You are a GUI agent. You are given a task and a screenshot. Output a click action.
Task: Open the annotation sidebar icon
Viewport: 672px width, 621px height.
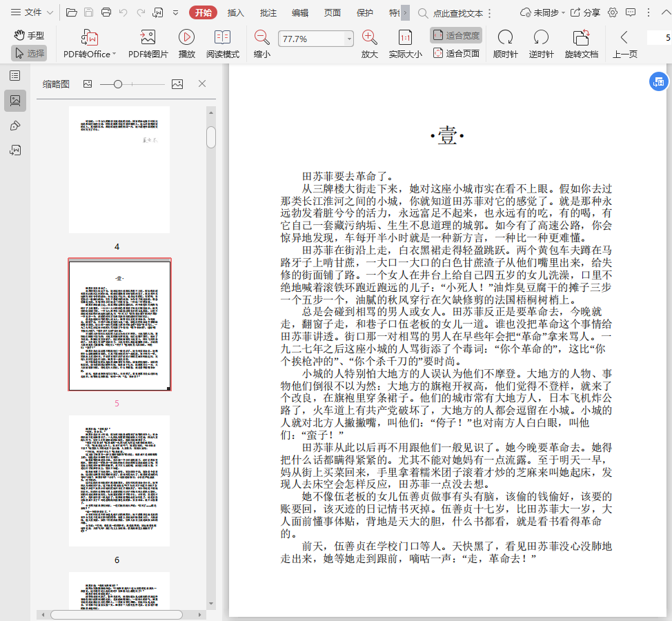click(15, 126)
